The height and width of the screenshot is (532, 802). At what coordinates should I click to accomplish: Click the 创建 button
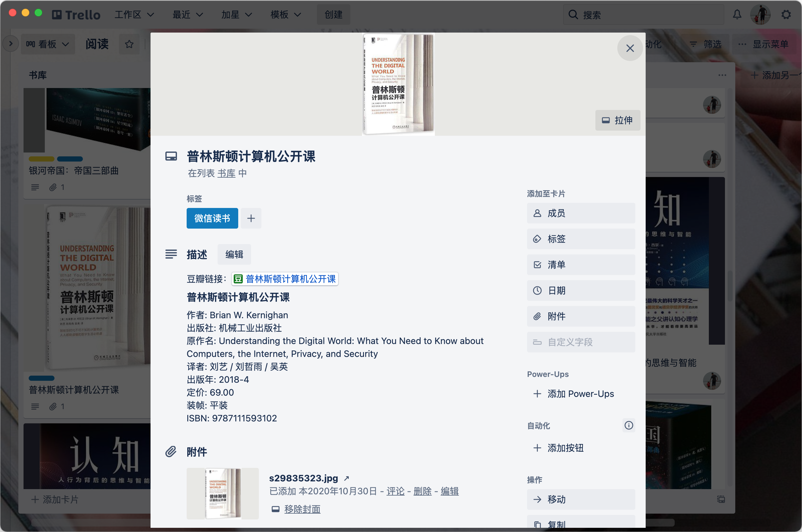pos(333,15)
